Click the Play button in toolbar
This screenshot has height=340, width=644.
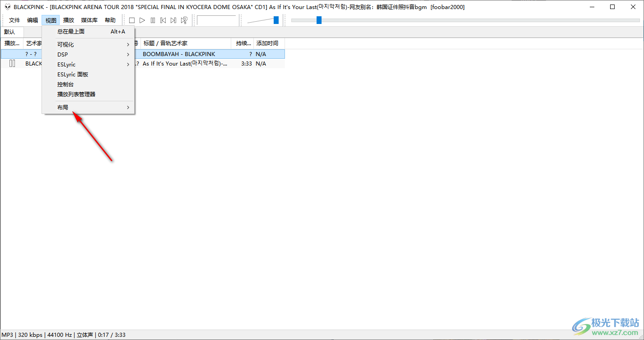coord(142,20)
